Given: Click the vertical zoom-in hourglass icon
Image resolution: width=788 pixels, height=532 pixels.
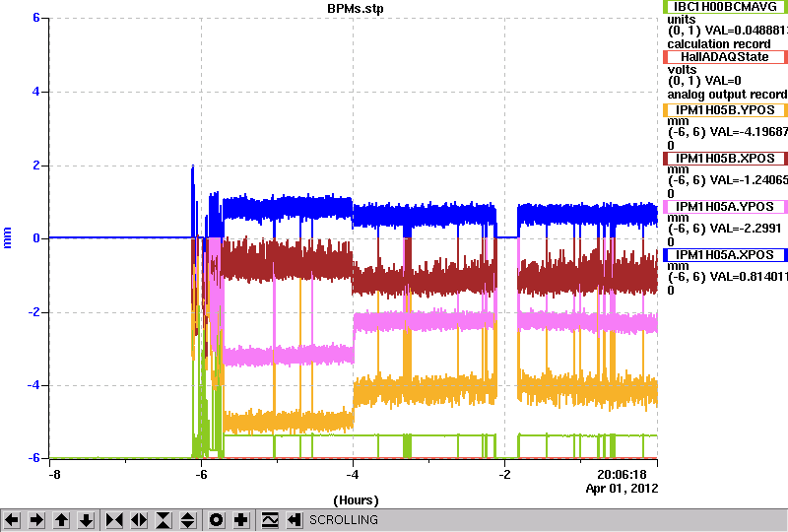Looking at the screenshot, I should click(164, 520).
